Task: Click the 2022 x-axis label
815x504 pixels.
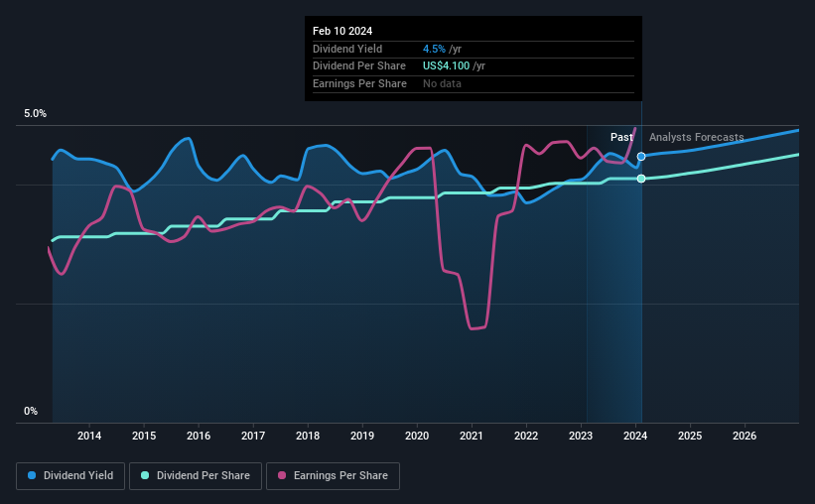Action: [x=526, y=436]
